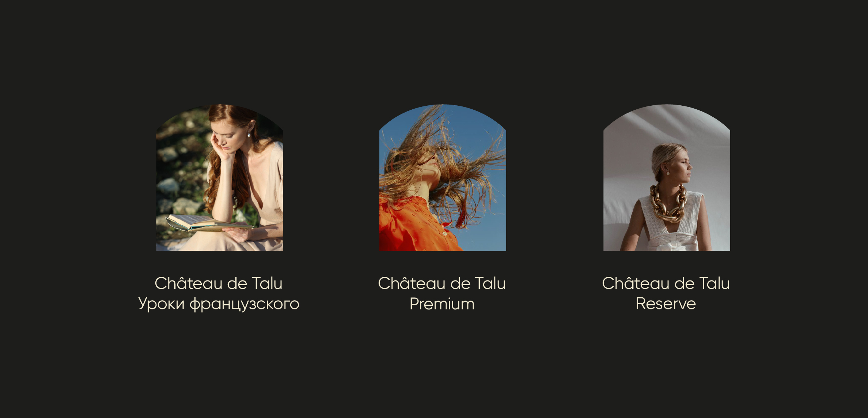This screenshot has width=868, height=418.
Task: Click the gold chain necklace
Action: coord(668,203)
